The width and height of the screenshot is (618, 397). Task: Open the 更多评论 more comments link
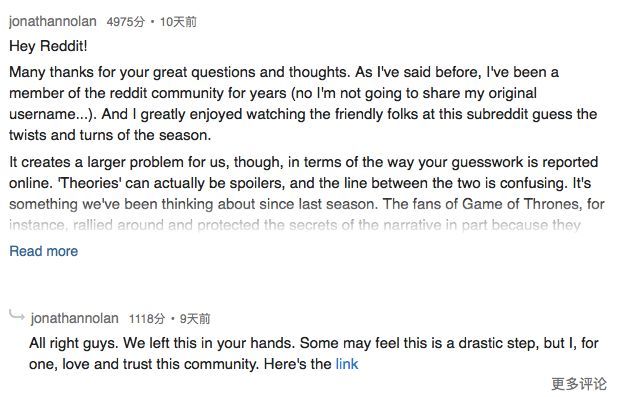point(579,384)
